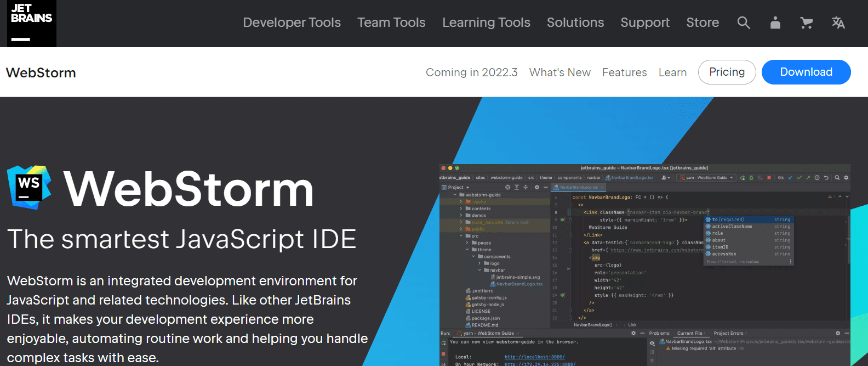Click the green Rerun icon in IDE toolbar
The image size is (868, 366).
(743, 178)
